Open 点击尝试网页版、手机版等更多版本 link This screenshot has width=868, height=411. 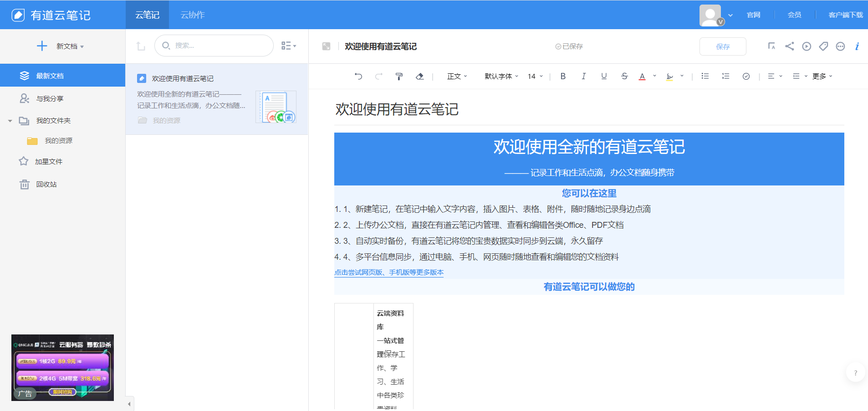(389, 272)
